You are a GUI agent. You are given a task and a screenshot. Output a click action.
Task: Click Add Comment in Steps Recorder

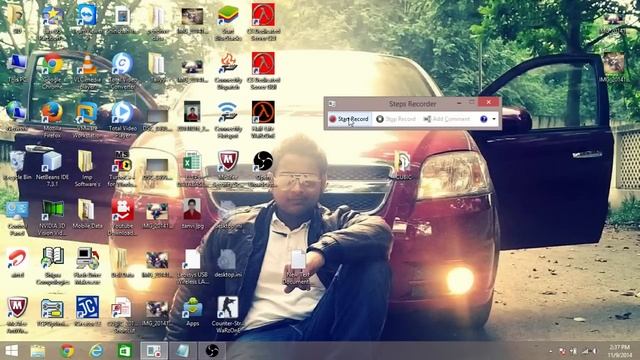pyautogui.click(x=447, y=119)
